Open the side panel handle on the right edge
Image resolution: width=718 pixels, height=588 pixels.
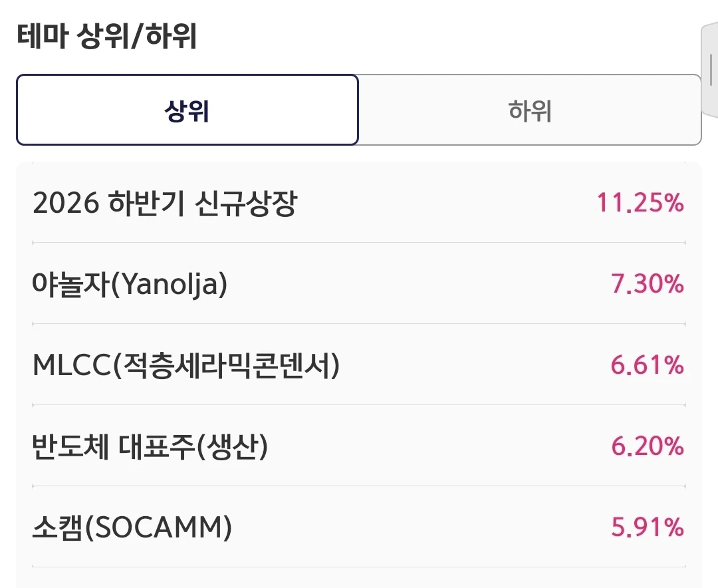click(x=710, y=69)
